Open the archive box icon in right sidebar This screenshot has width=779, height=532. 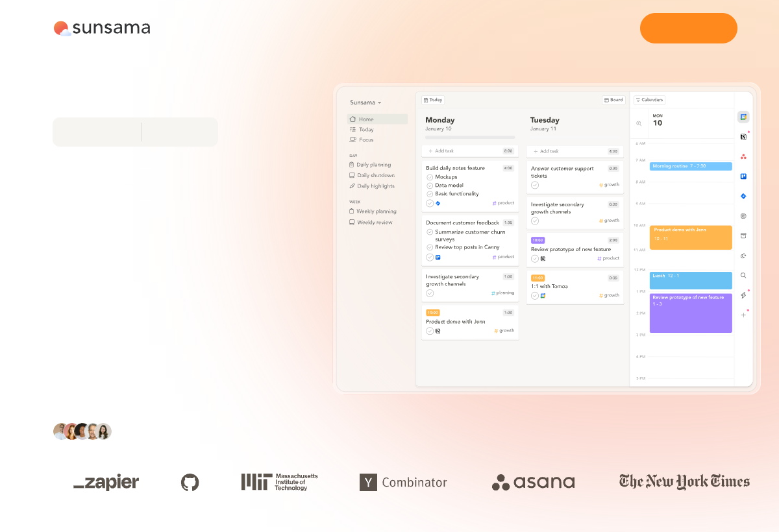click(743, 236)
